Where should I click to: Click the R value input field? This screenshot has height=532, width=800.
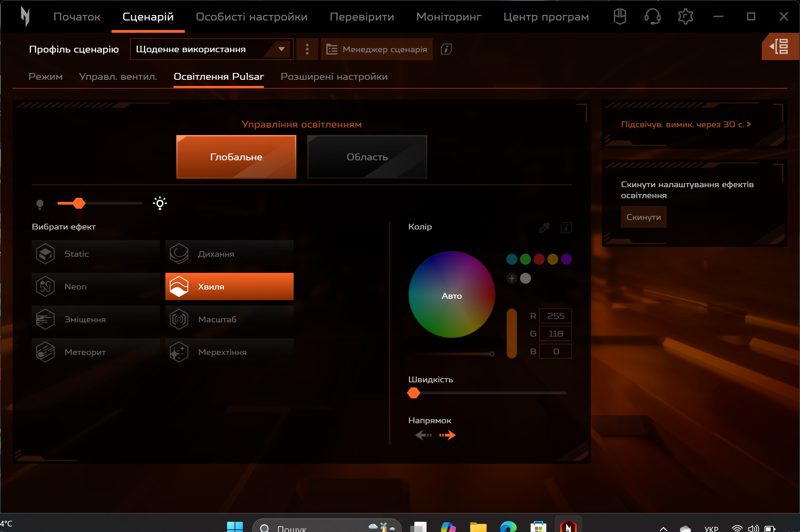tap(555, 316)
